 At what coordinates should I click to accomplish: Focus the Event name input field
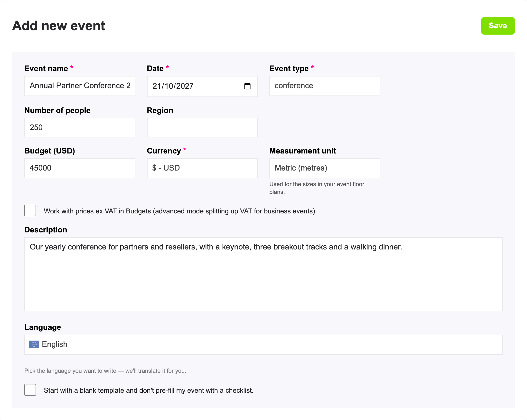(x=80, y=86)
